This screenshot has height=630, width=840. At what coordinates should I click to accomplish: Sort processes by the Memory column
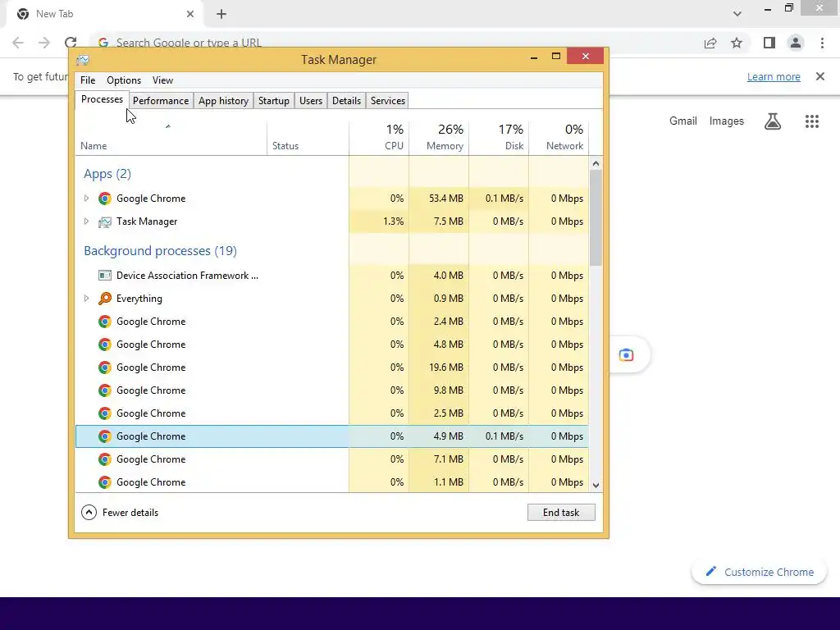(x=439, y=138)
